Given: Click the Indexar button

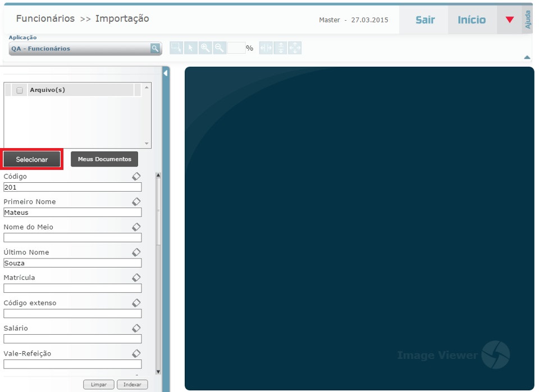Looking at the screenshot, I should (133, 385).
